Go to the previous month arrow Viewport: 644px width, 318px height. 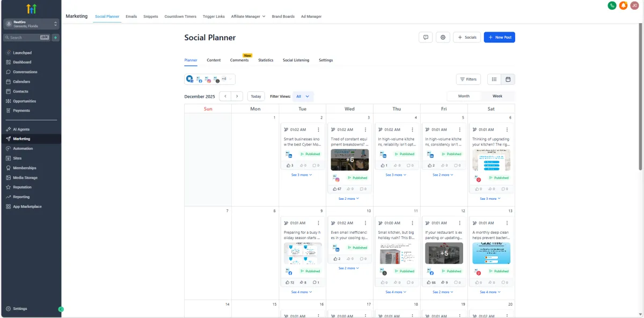225,96
